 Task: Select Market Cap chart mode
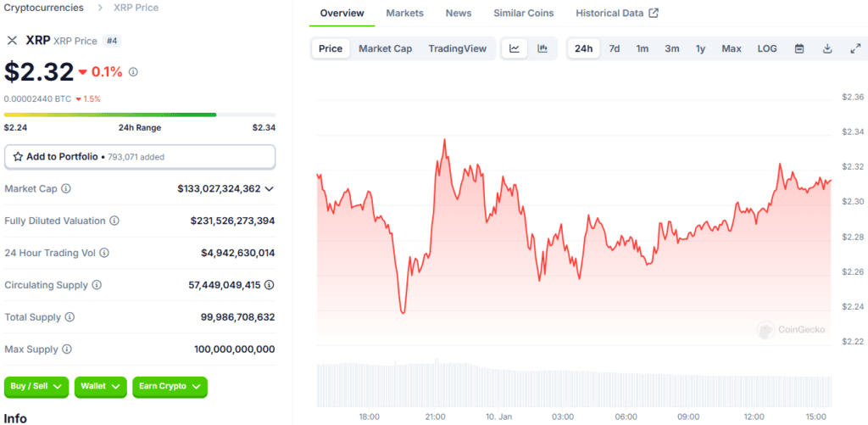pyautogui.click(x=386, y=48)
